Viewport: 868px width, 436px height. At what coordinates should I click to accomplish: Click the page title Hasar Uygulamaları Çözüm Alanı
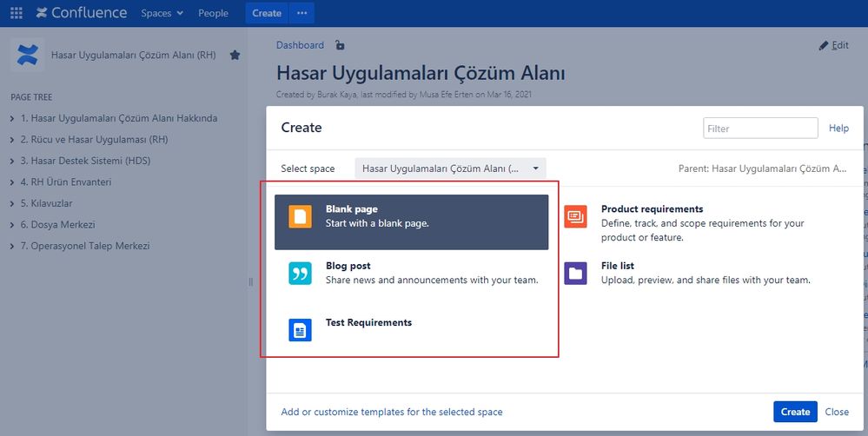421,73
